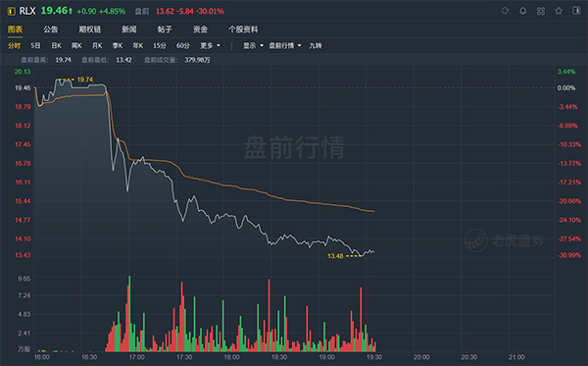
Task: Click the refresh icon at top right
Action: (505, 11)
